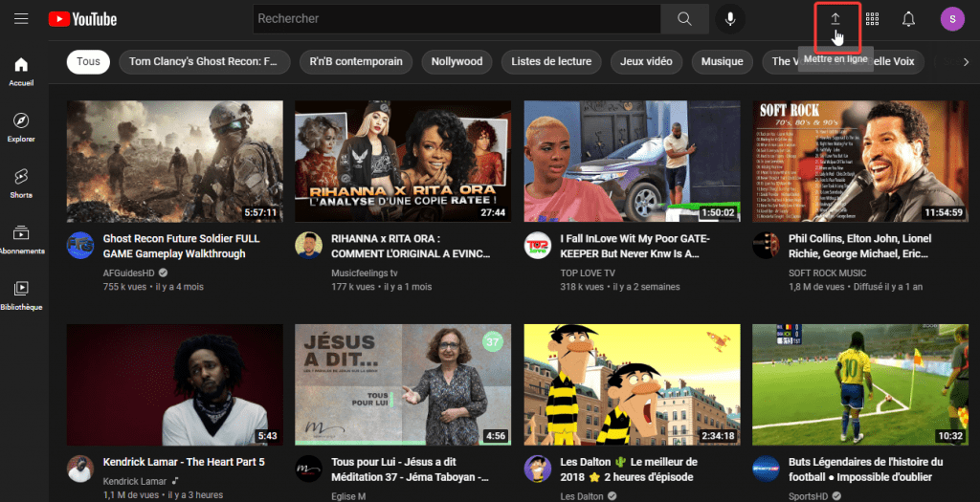980x502 pixels.
Task: Open TOP LOVE TV channel avatar
Action: (x=538, y=246)
